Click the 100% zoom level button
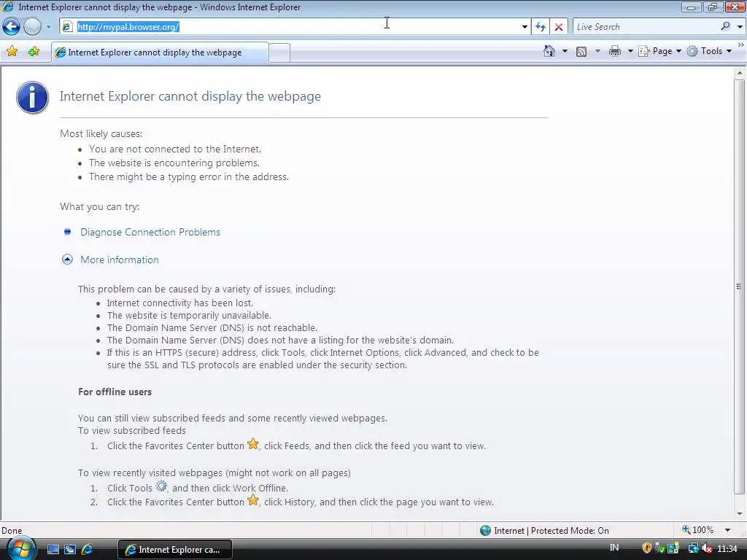The height and width of the screenshot is (560, 747). point(698,530)
